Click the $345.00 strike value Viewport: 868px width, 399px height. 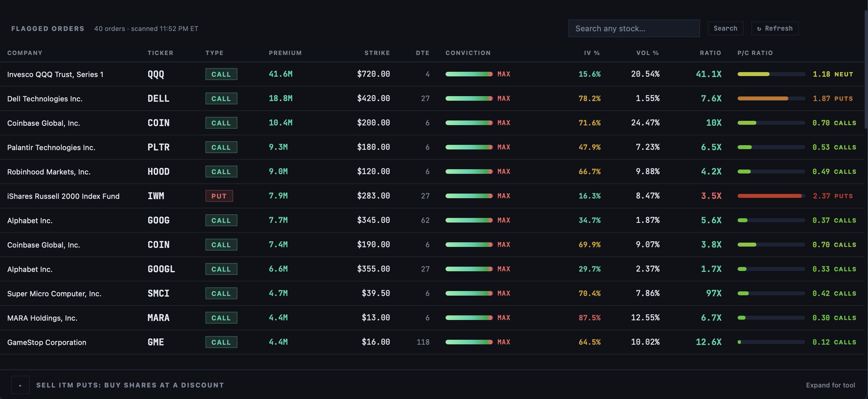coord(373,220)
